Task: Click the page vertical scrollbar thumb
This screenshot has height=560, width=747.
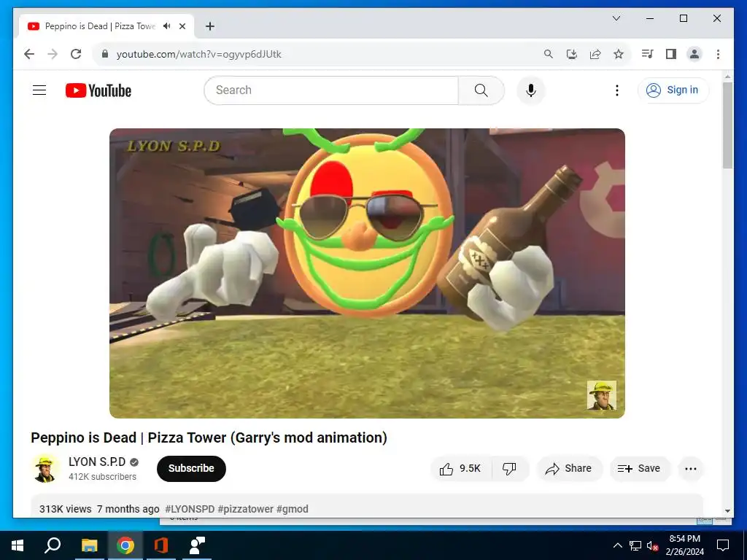Action: coord(727,125)
